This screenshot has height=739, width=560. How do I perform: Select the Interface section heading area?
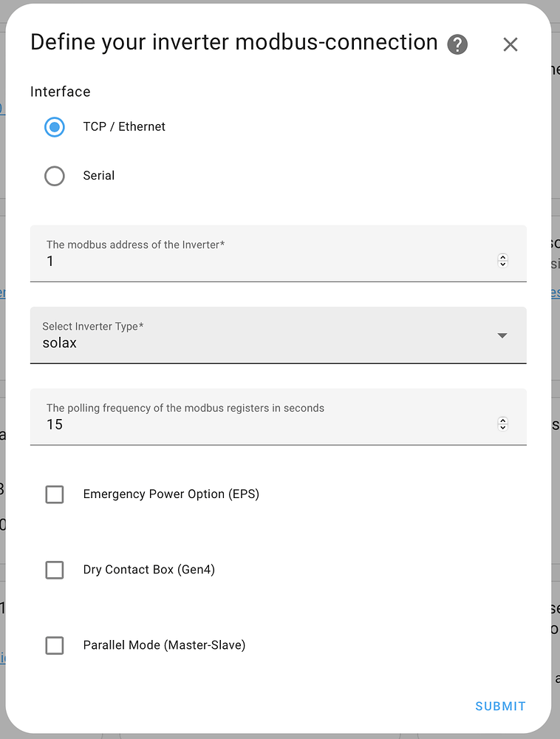[x=60, y=92]
